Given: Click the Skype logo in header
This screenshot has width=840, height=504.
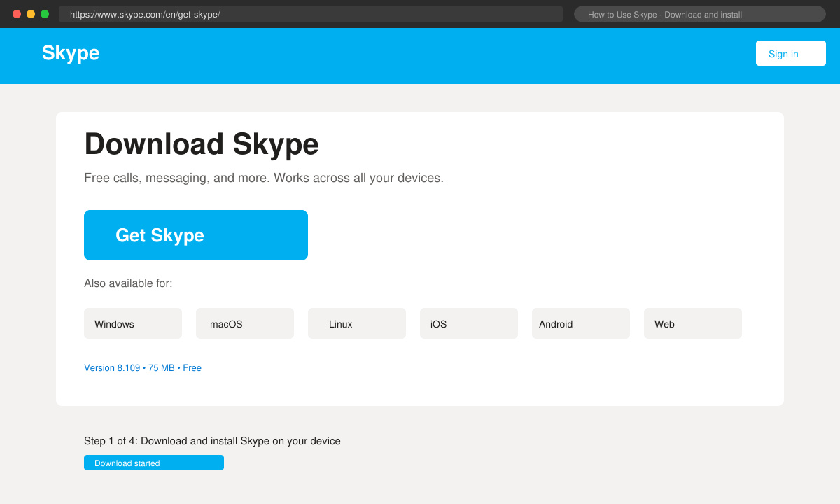Looking at the screenshot, I should click(71, 53).
